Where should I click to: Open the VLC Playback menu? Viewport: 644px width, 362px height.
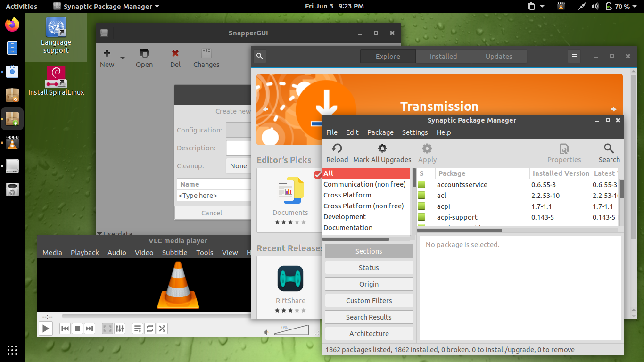[x=85, y=253]
